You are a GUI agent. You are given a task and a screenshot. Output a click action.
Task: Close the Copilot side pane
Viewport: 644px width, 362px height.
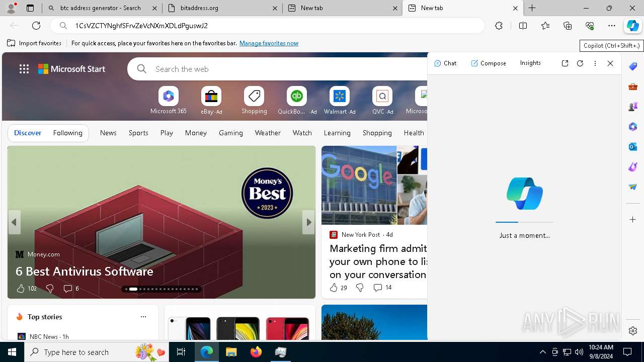610,63
